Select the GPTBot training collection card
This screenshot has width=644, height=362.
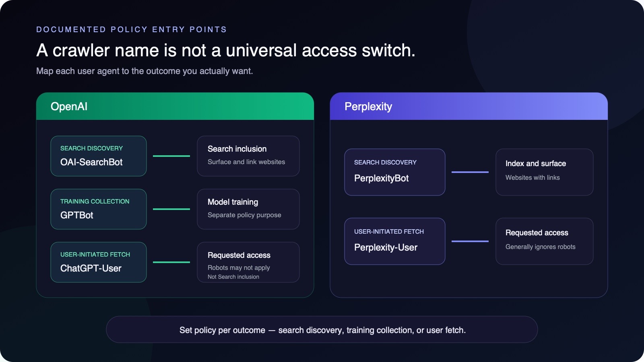pyautogui.click(x=99, y=209)
